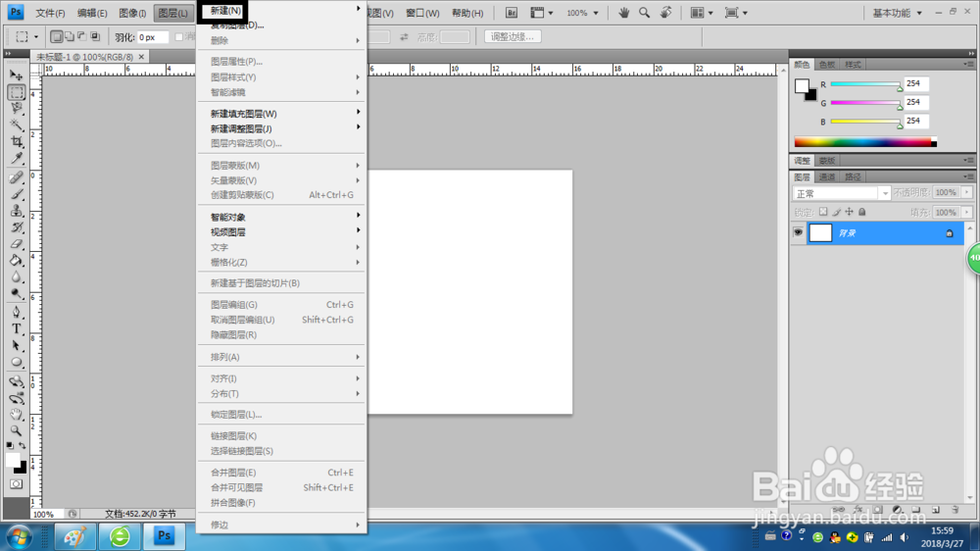Viewport: 980px width, 551px height.
Task: Switch to the 色板 tab
Action: click(x=827, y=65)
